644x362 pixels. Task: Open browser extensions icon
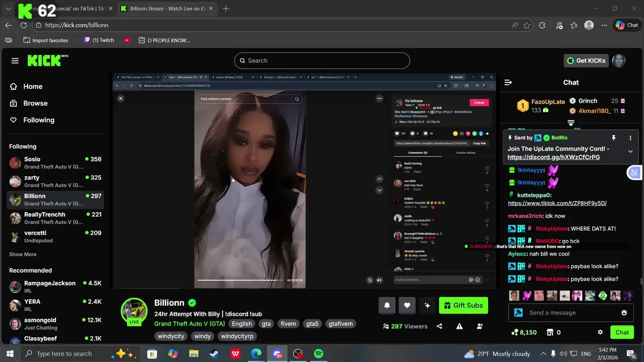542,25
